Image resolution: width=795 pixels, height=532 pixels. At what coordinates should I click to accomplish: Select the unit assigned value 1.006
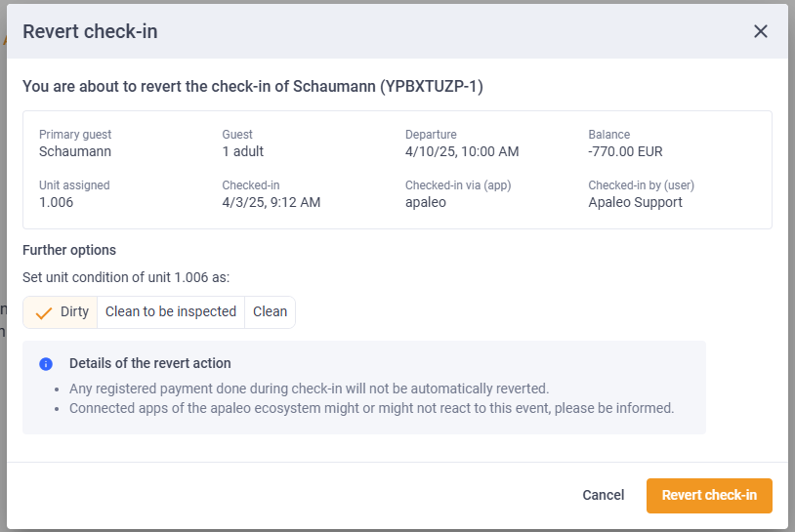[x=57, y=202]
